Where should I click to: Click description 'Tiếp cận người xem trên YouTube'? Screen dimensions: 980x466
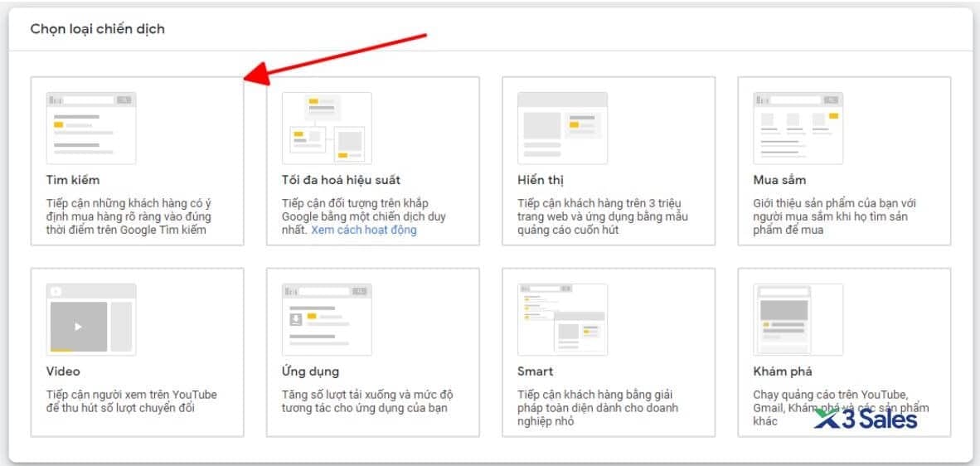[x=132, y=401]
